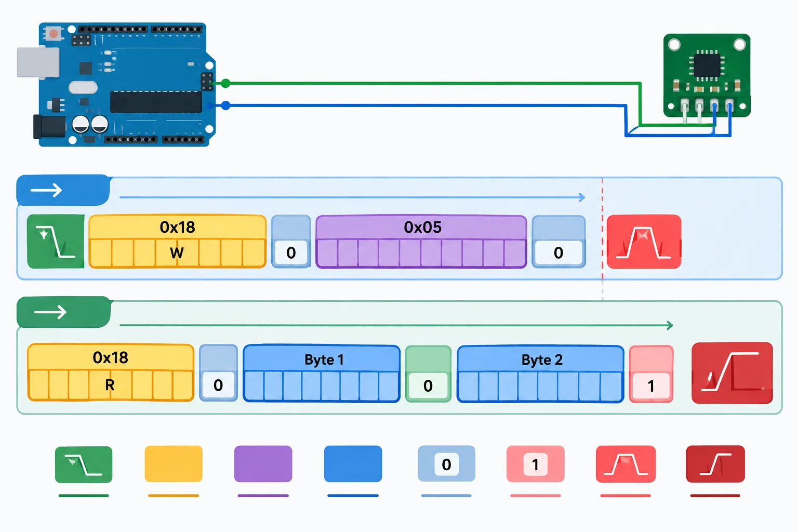Click the green ACK 0 after Byte 1
Screen dimensions: 798x532
coord(428,374)
